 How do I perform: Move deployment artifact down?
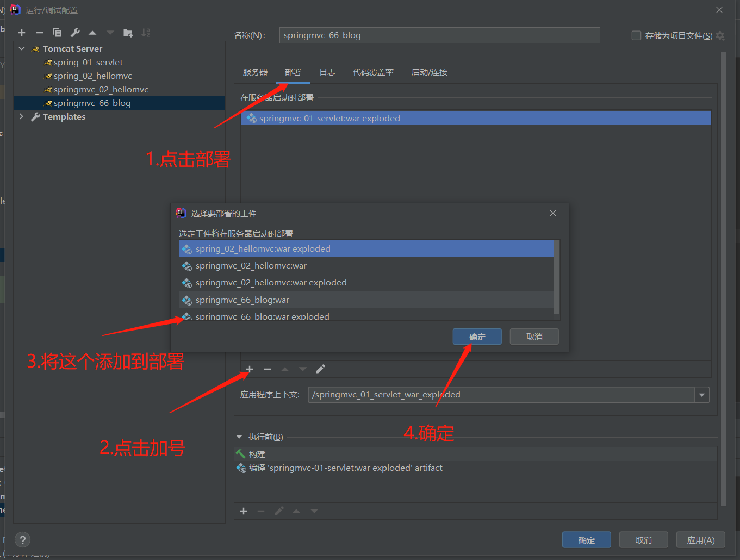click(303, 369)
